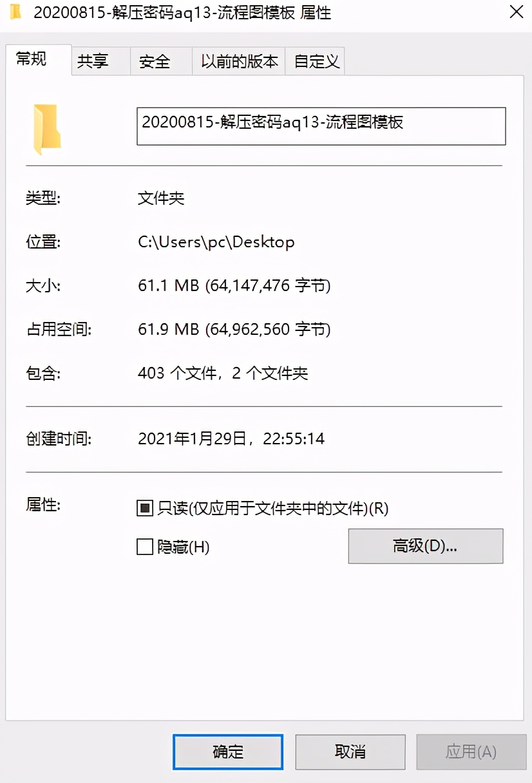Click the 取消 cancel button
This screenshot has width=532, height=783.
350,751
